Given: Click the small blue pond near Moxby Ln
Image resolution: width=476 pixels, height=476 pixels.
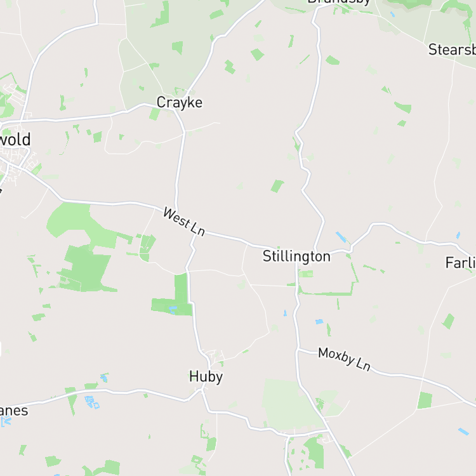Looking at the screenshot, I should (x=319, y=322).
